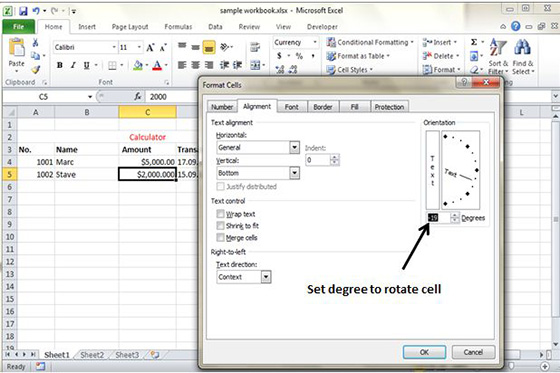
Task: Open the Horizontal alignment dropdown
Action: click(294, 147)
